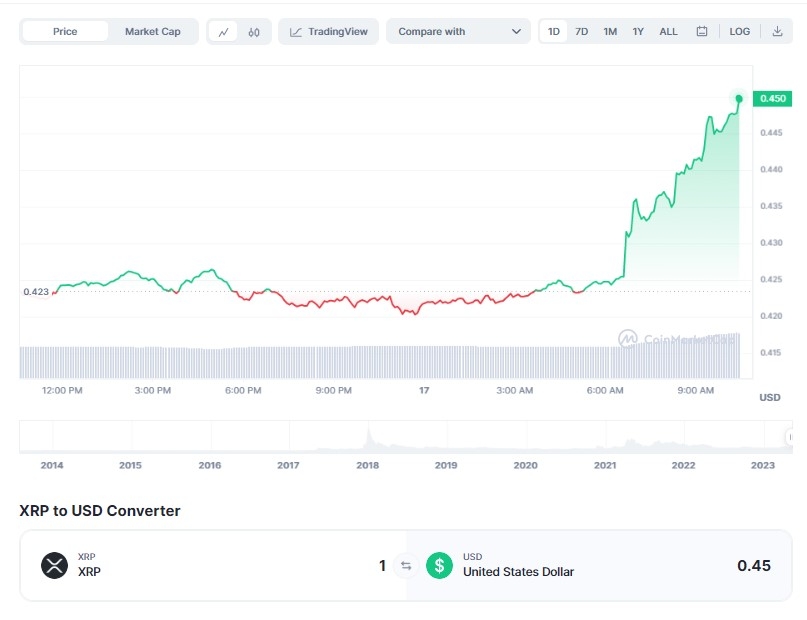This screenshot has height=620, width=807.
Task: Click the swap currencies icon
Action: tap(406, 566)
